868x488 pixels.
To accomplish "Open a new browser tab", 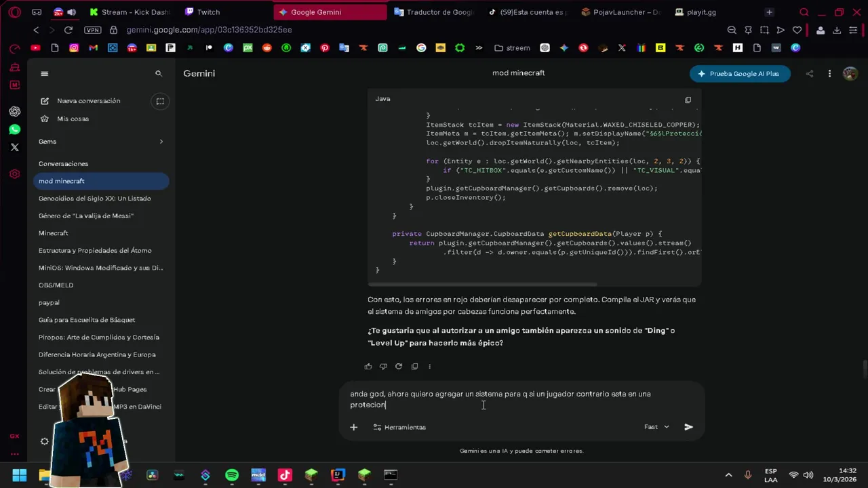I will click(769, 12).
